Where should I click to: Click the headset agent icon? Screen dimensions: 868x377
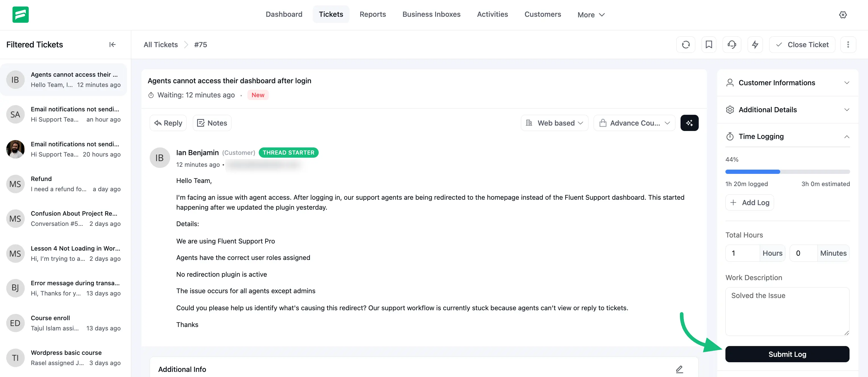point(732,45)
